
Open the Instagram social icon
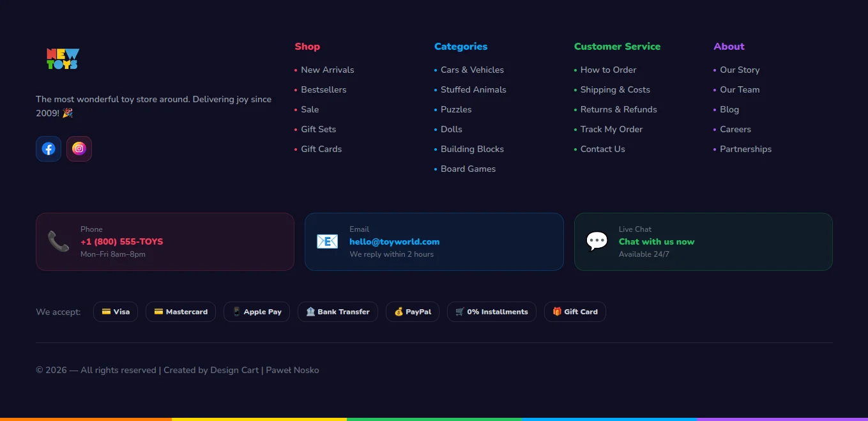pyautogui.click(x=79, y=149)
